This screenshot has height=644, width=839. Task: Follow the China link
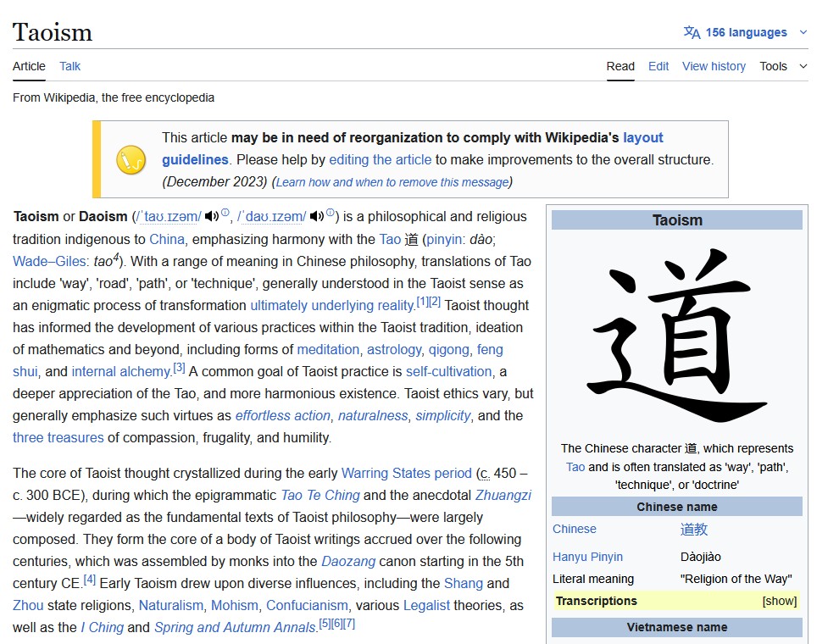pos(167,239)
